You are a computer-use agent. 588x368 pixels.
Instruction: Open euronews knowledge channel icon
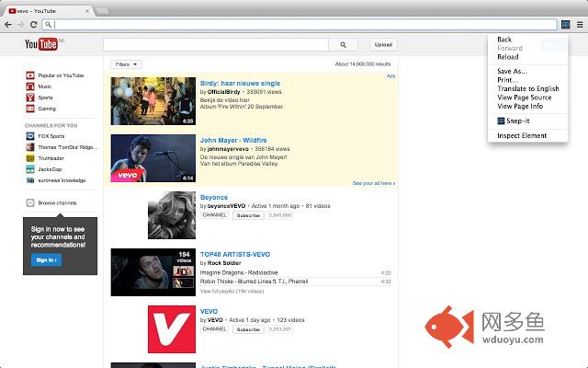pyautogui.click(x=30, y=180)
